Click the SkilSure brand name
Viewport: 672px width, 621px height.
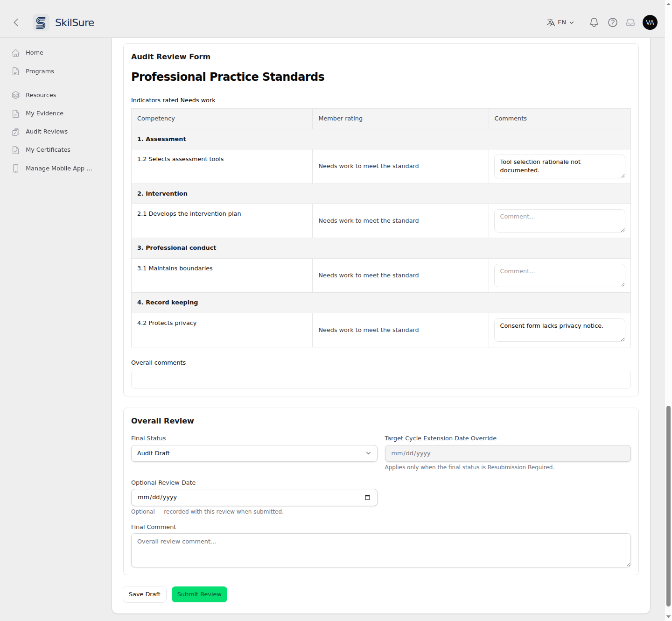(75, 22)
